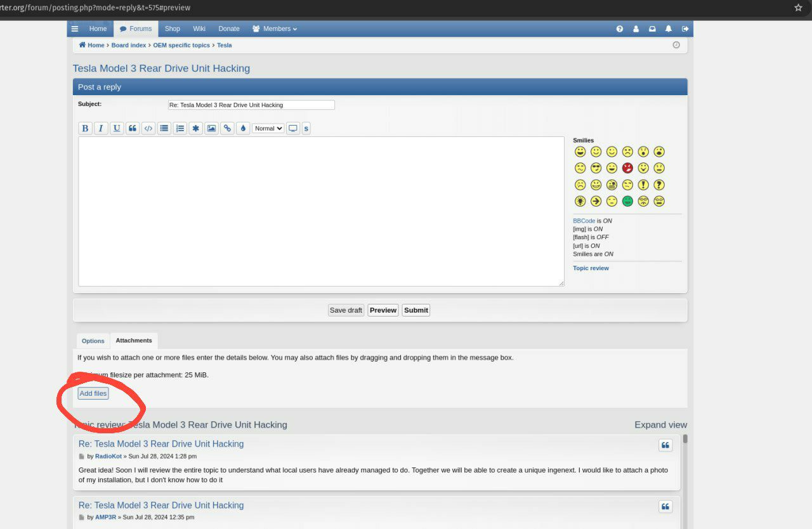
Task: Quote RadioKot's post with its quote button
Action: point(665,445)
